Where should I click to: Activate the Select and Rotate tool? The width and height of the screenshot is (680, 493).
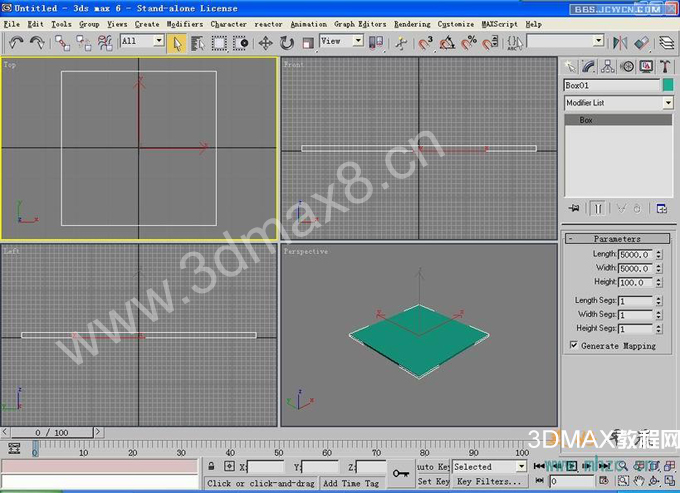[287, 42]
